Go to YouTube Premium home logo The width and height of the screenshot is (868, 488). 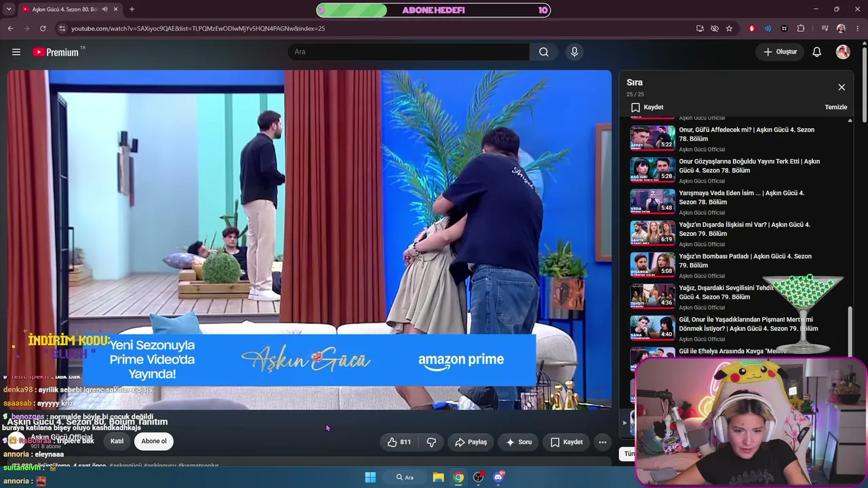coord(56,52)
